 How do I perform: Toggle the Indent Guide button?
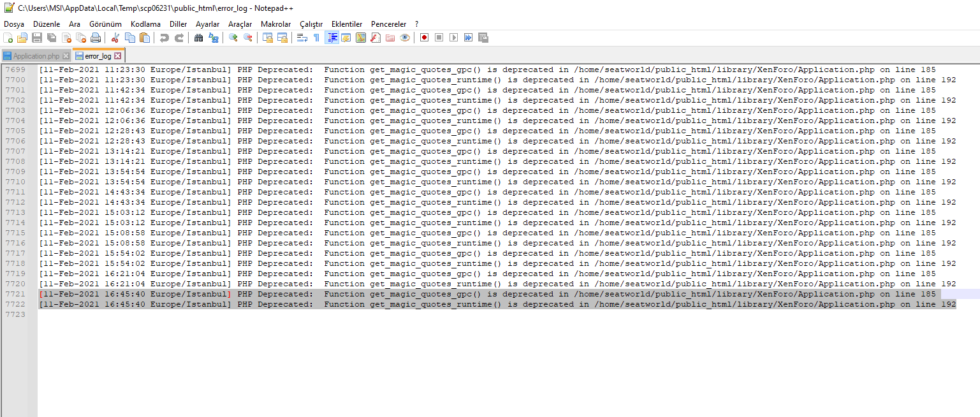pyautogui.click(x=332, y=38)
